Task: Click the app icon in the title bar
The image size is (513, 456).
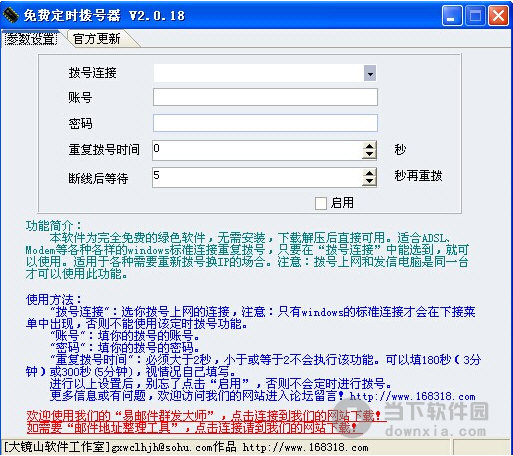Action: (10, 15)
